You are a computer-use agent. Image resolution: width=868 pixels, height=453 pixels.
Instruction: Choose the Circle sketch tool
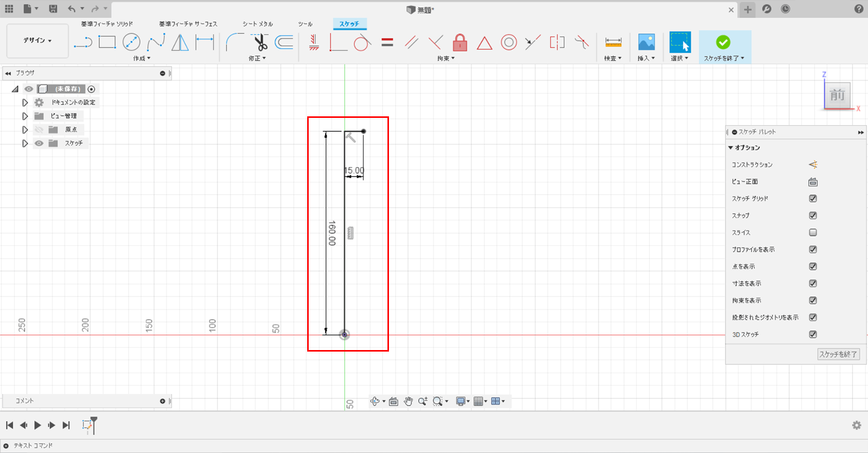click(131, 42)
